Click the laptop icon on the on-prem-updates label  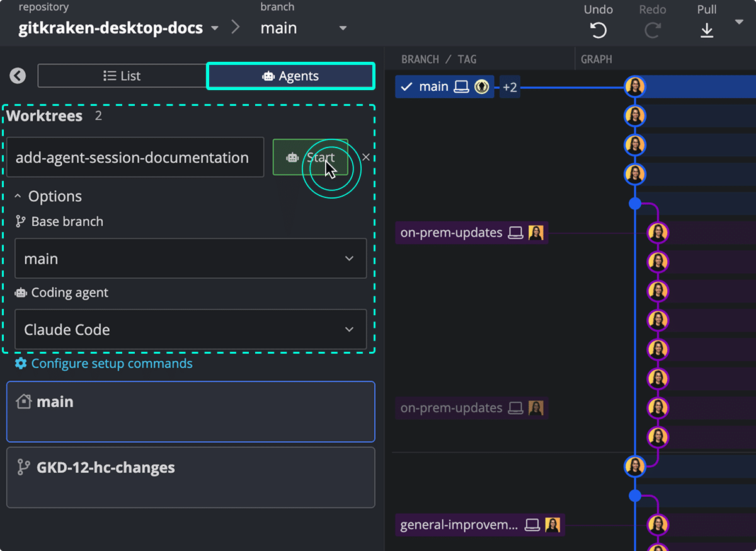(x=515, y=232)
